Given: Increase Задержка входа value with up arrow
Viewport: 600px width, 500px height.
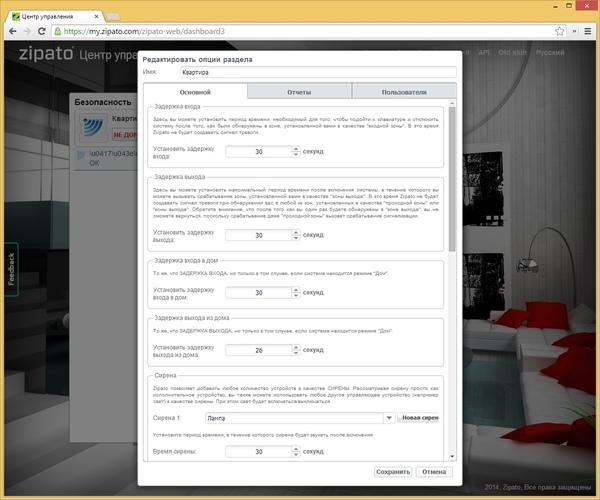Looking at the screenshot, I should [296, 149].
